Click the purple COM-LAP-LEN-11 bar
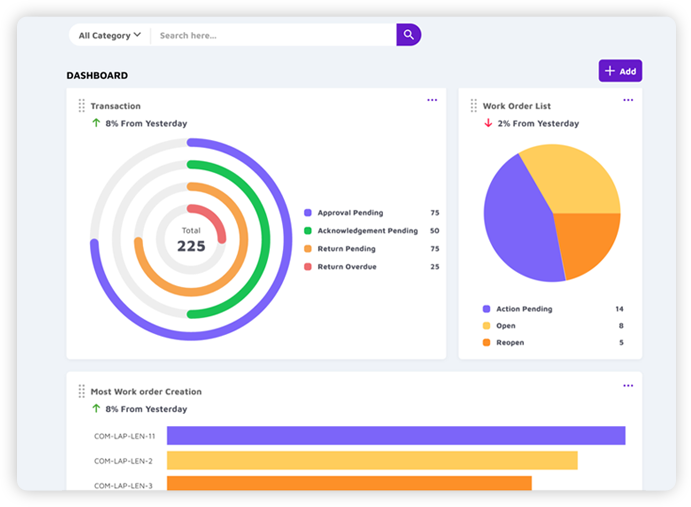The height and width of the screenshot is (507, 691). pos(395,435)
